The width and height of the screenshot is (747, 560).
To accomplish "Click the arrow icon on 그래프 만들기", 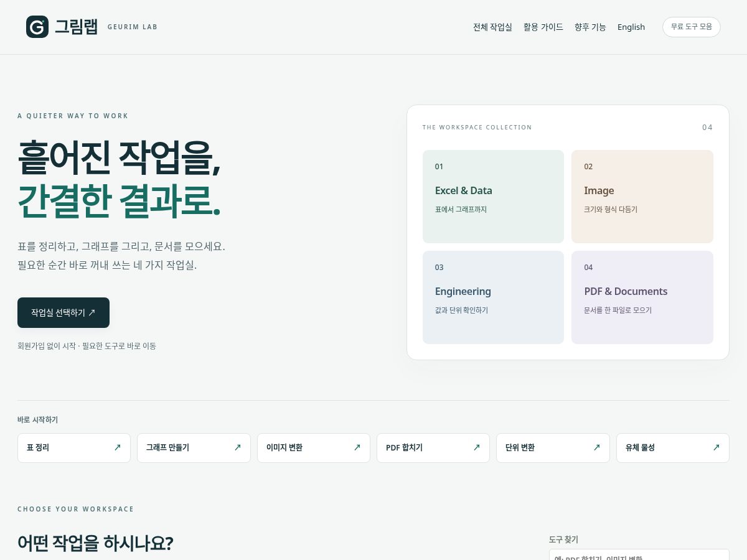I will (237, 447).
